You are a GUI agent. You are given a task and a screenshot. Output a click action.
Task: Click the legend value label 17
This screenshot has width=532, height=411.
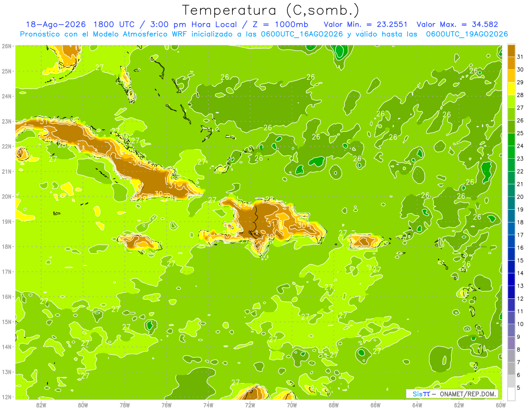pos(520,235)
